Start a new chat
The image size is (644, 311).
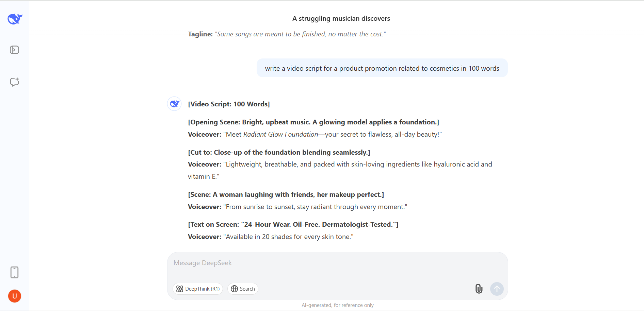[14, 82]
